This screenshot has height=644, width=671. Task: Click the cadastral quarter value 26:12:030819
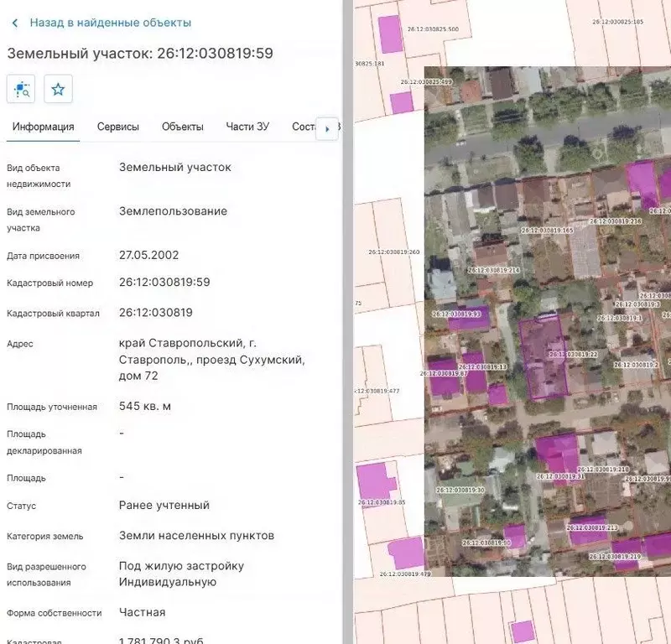point(156,313)
